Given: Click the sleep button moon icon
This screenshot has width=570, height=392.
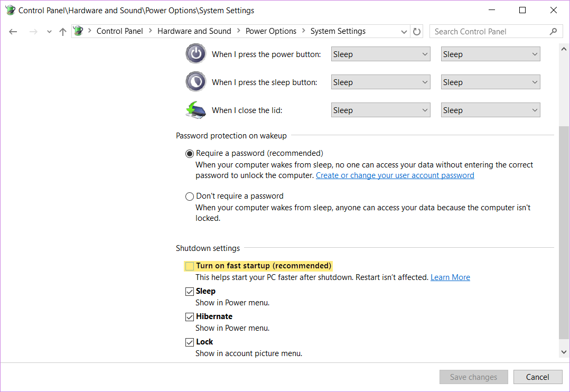Looking at the screenshot, I should 195,82.
